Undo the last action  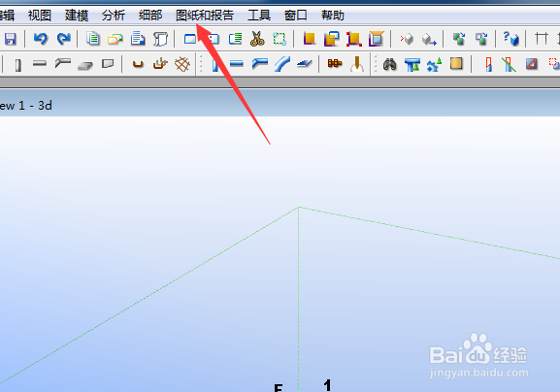click(x=41, y=39)
